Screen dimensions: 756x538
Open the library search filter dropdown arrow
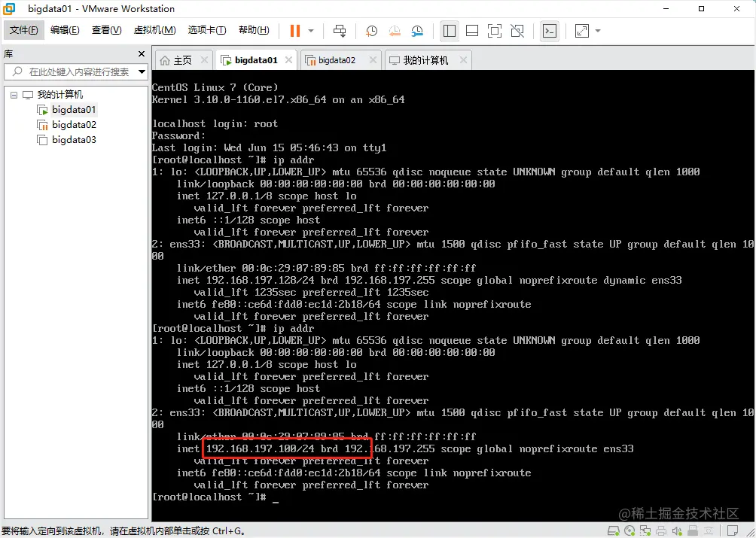(x=142, y=71)
